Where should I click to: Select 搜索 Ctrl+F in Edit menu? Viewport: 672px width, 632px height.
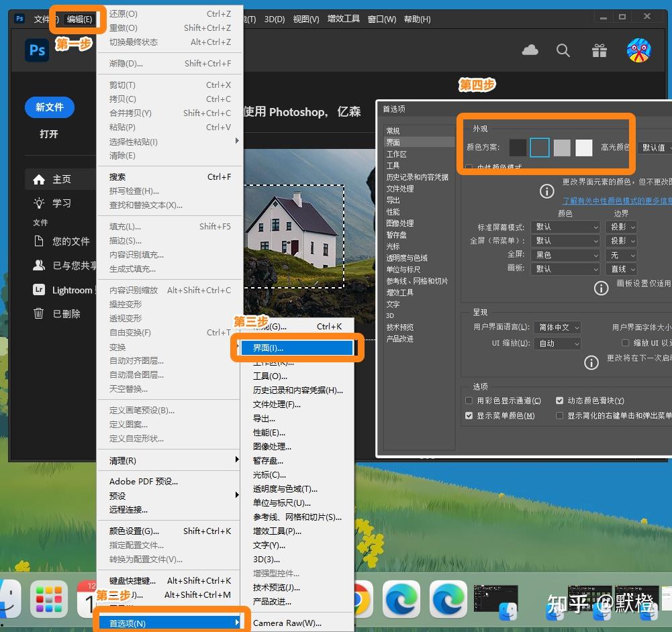(170, 177)
